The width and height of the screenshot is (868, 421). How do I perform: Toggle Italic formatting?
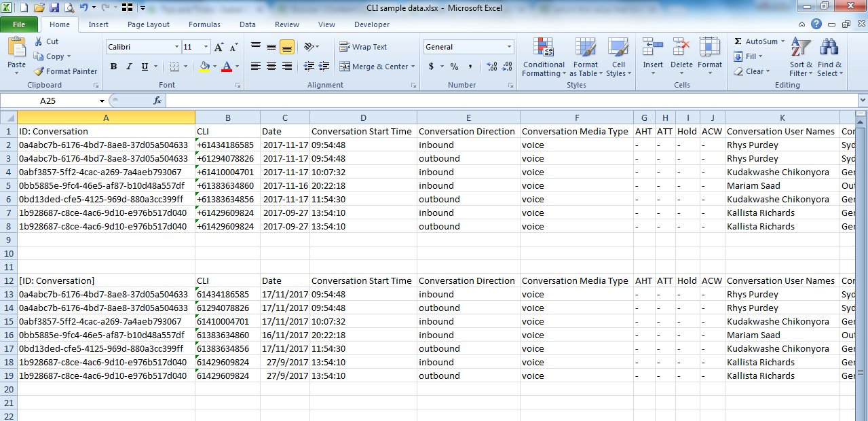[129, 67]
